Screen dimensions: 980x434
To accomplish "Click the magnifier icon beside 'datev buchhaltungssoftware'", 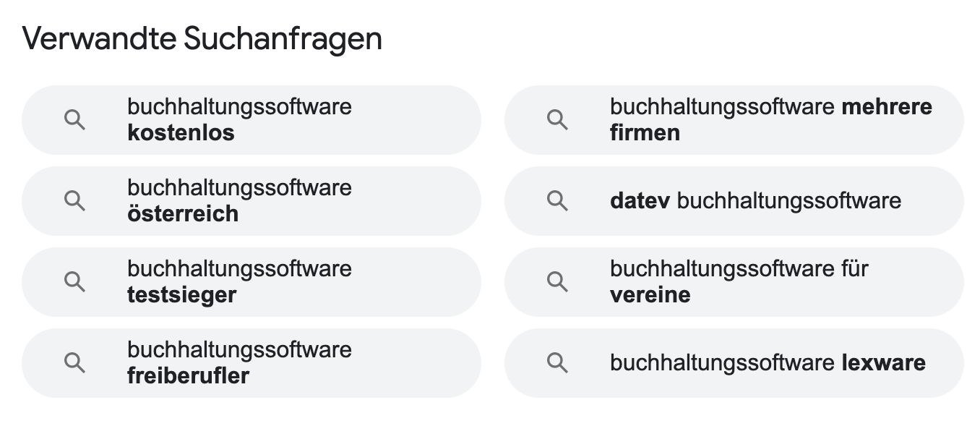I will pos(557,201).
